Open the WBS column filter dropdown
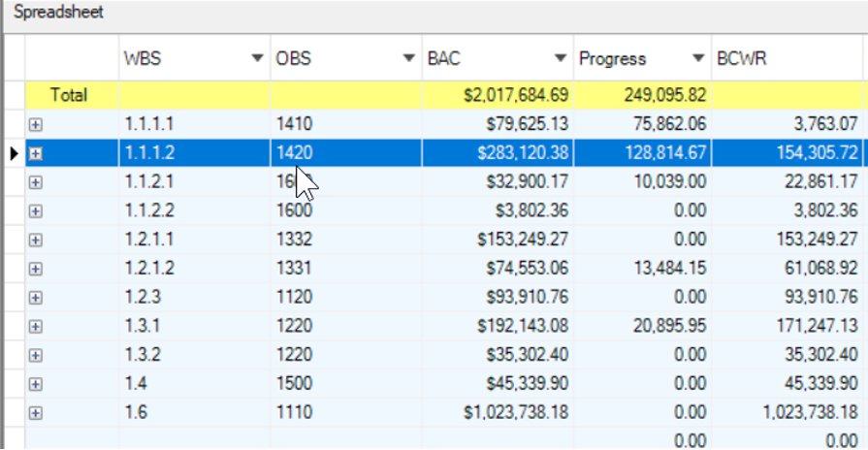The image size is (868, 450). coord(257,59)
